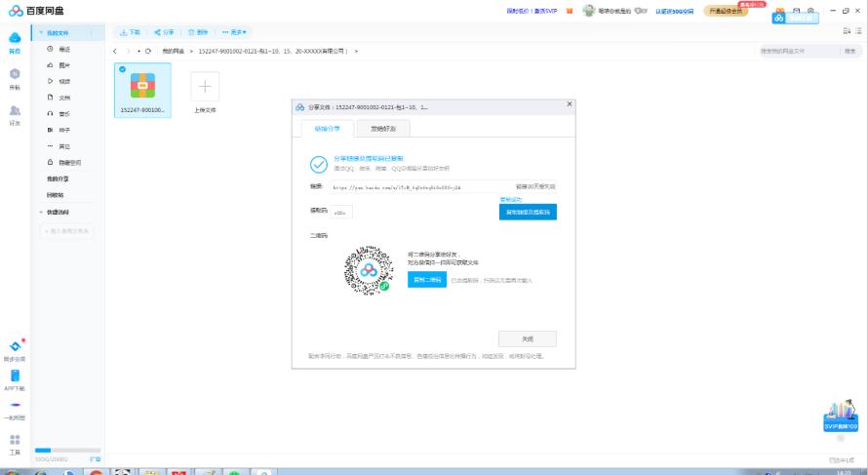The width and height of the screenshot is (868, 475).
Task: Click the blue Baidu cloud floating widget
Action: click(795, 18)
